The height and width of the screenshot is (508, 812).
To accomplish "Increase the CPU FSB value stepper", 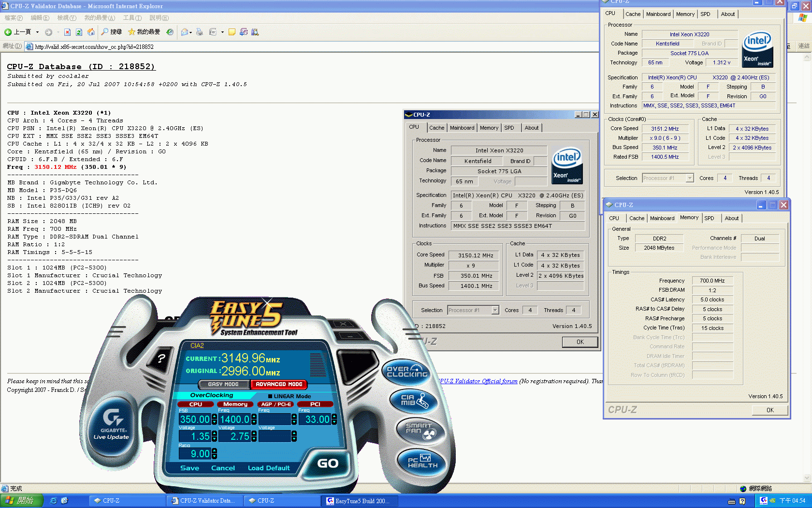I will (214, 417).
